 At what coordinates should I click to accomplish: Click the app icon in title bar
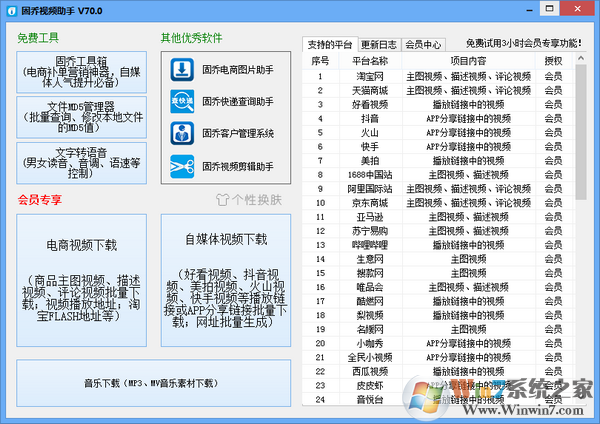click(x=12, y=11)
